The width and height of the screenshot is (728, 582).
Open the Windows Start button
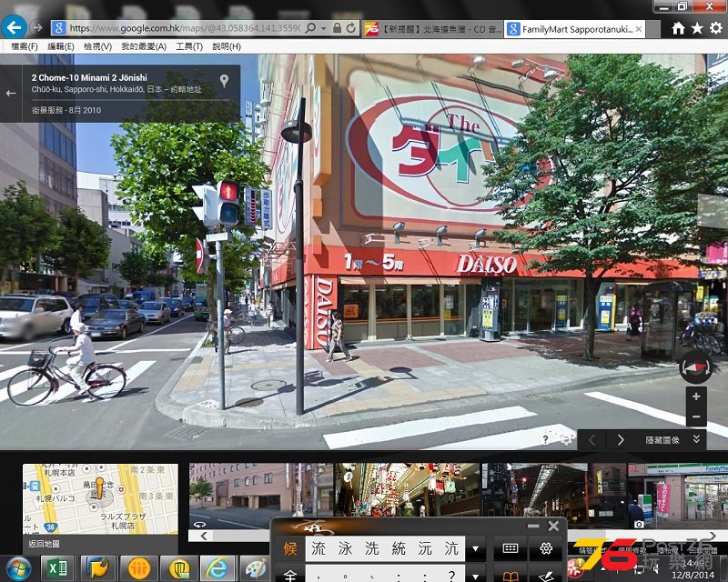(18, 568)
